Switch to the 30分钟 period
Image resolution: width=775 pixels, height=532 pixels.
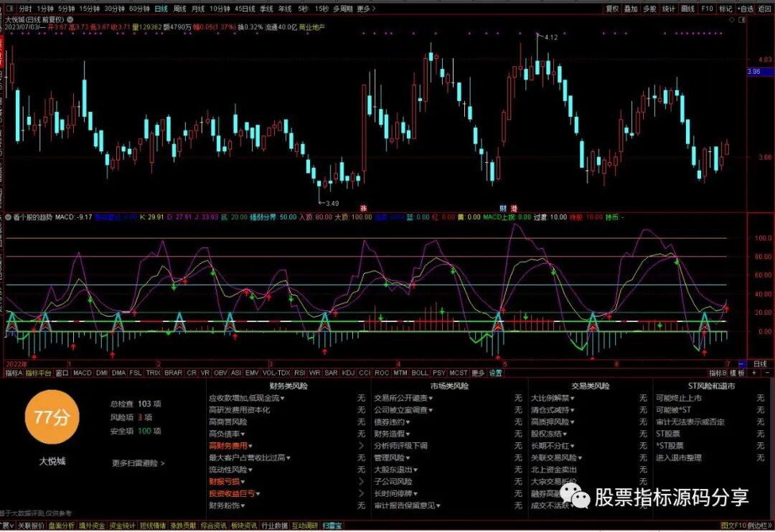115,9
